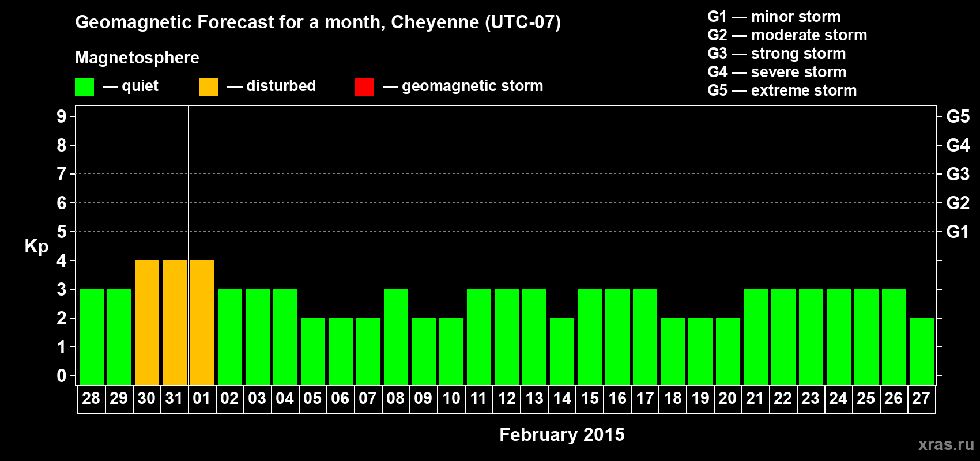Click date label 01 on the axis
The image size is (980, 461).
click(202, 398)
